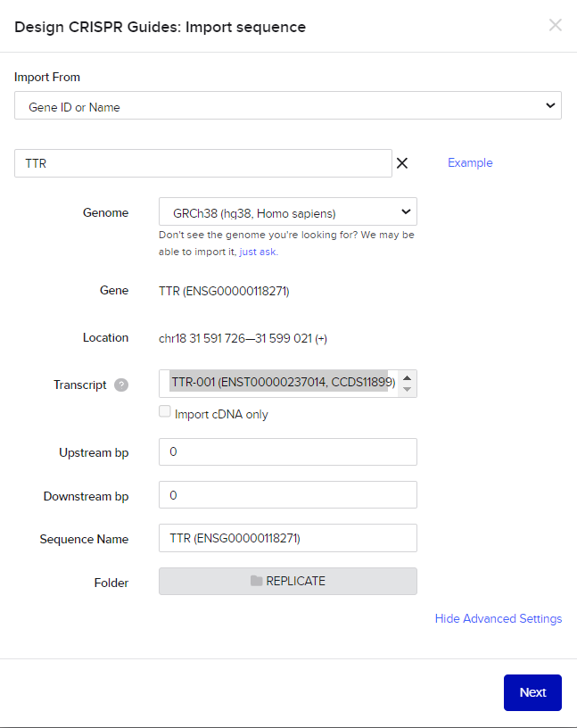
Task: Click the Transcript help question icon
Action: (x=121, y=385)
